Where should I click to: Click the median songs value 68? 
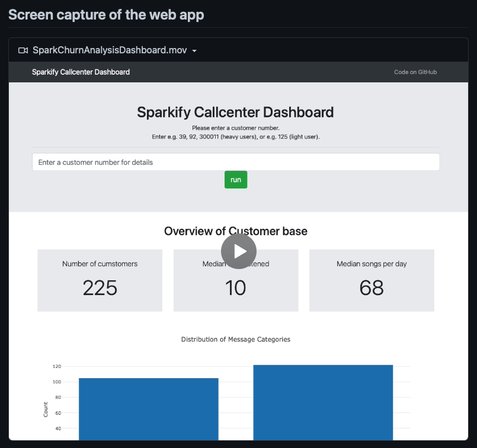click(x=372, y=288)
